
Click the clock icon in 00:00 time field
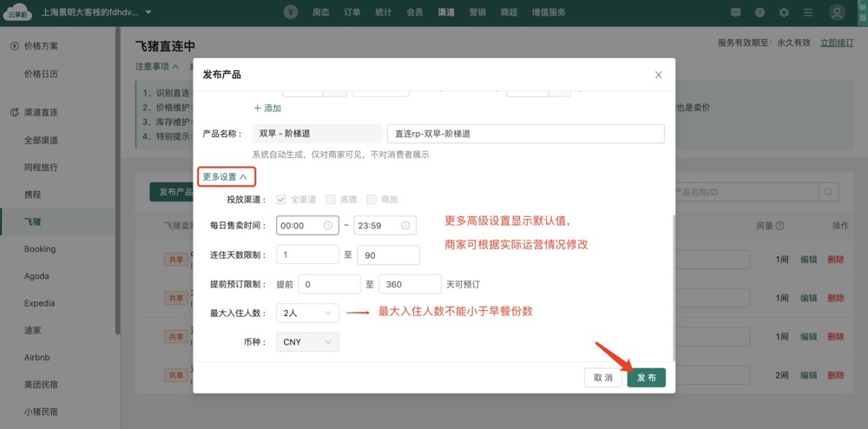(328, 225)
